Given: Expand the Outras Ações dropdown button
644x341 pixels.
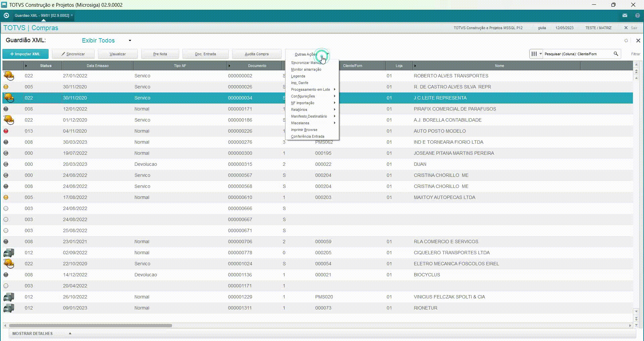Looking at the screenshot, I should 308,54.
